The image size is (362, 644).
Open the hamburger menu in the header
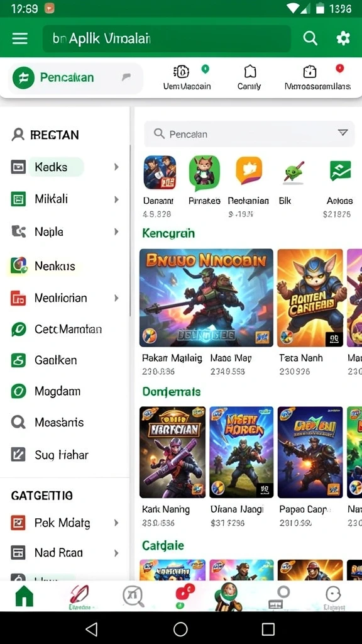coord(19,38)
